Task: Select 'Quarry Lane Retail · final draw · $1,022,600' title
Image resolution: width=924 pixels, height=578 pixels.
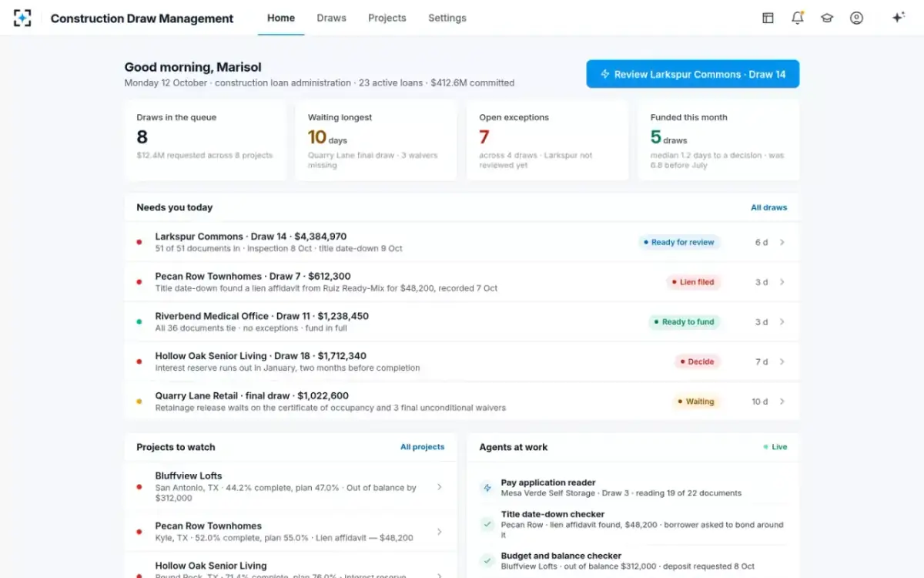Action: [252, 396]
